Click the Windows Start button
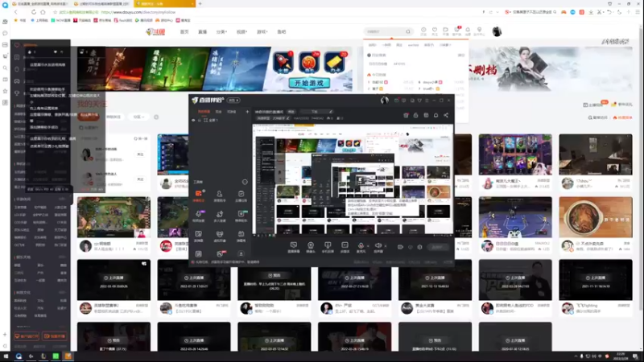The width and height of the screenshot is (644, 362). click(x=6, y=356)
